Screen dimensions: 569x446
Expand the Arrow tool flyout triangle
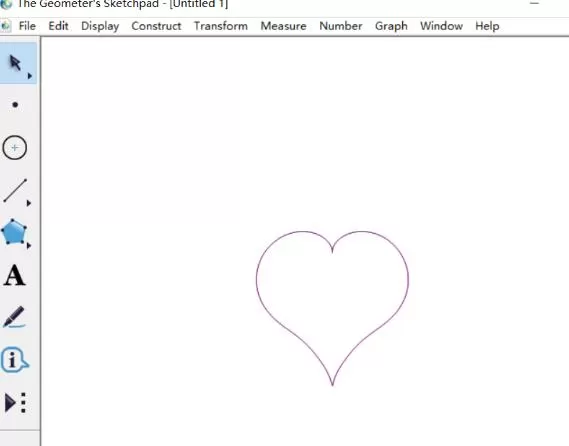(30, 76)
